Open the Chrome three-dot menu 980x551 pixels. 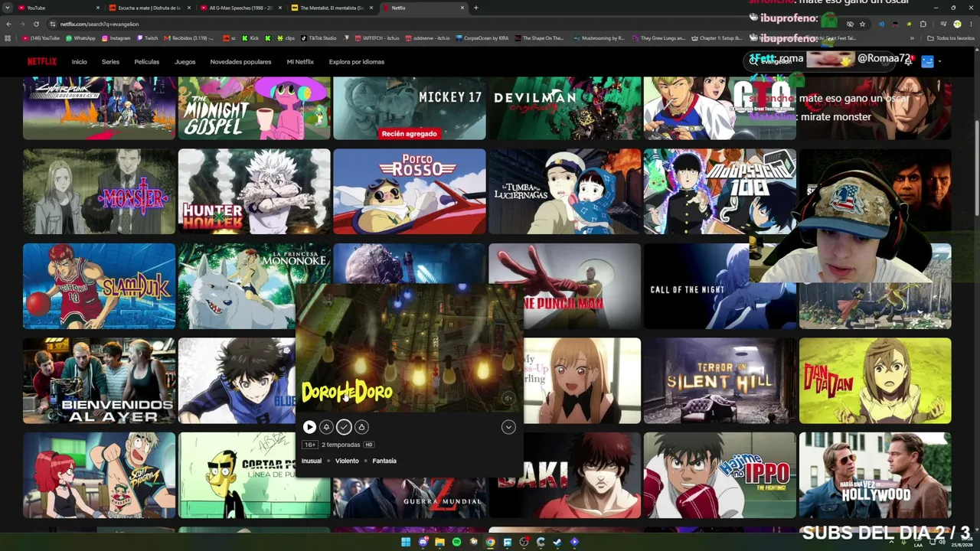coord(972,24)
